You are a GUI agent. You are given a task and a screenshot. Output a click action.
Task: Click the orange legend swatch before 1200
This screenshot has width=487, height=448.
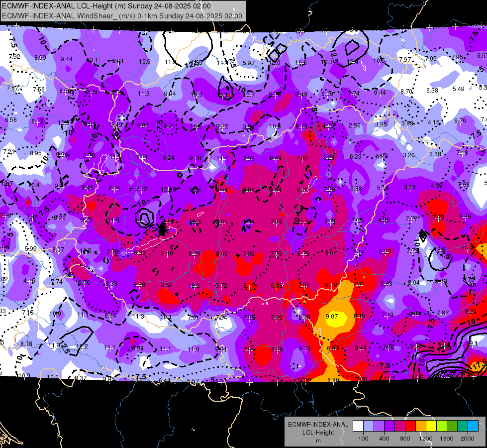421,426
